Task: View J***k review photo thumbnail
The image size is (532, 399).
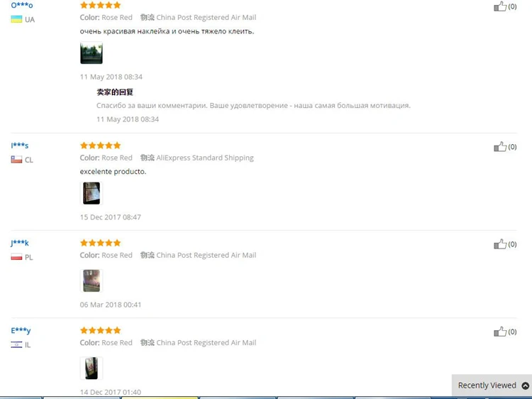Action: [x=92, y=281]
